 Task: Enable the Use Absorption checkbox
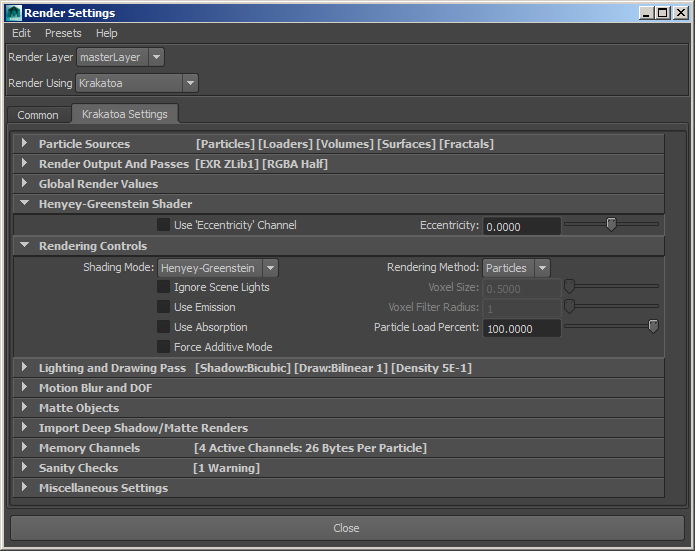coord(164,327)
